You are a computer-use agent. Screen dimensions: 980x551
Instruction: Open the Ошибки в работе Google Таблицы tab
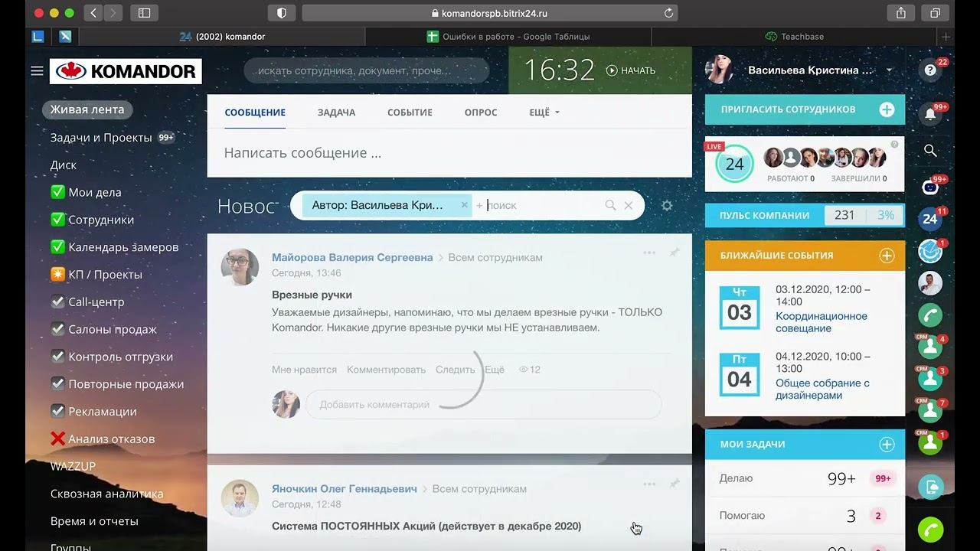pos(508,36)
